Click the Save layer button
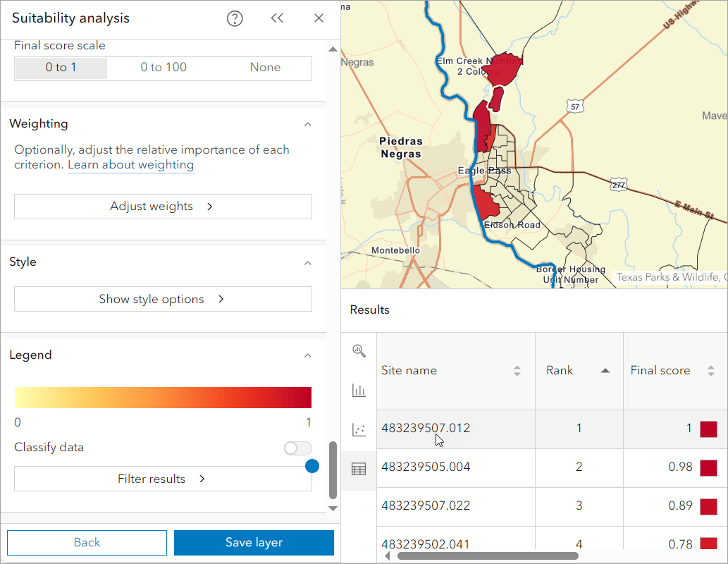Screen dimensions: 728x564 tap(254, 543)
